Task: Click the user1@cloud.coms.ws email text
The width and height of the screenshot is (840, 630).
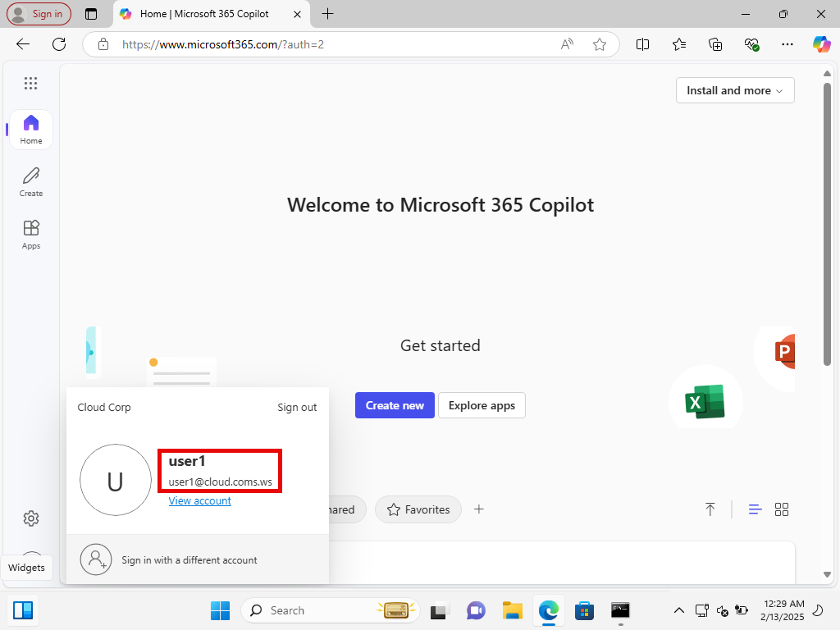Action: pos(220,482)
